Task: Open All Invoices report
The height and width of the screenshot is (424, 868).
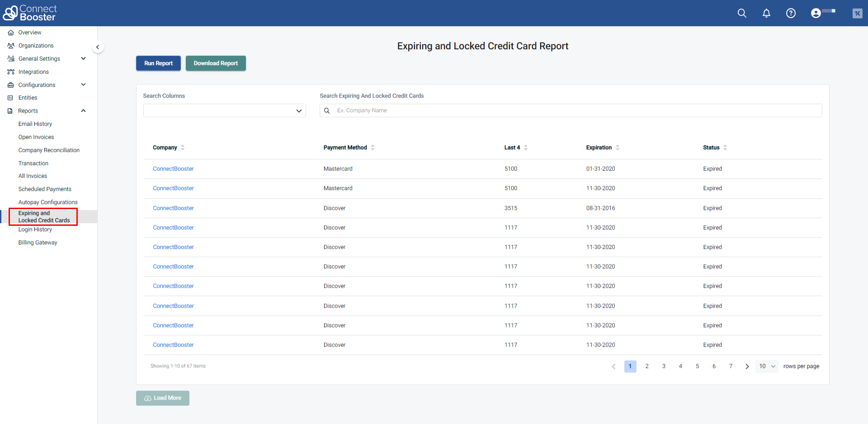Action: (33, 176)
